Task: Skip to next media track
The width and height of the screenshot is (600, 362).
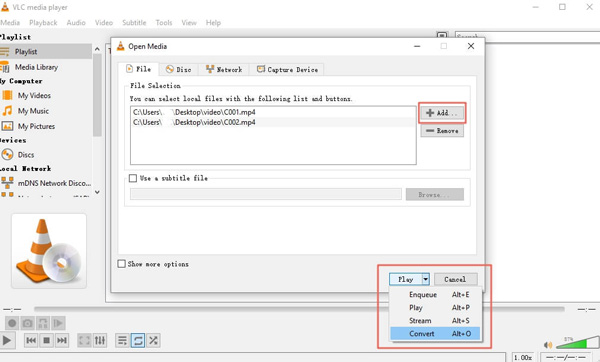Action: point(62,340)
